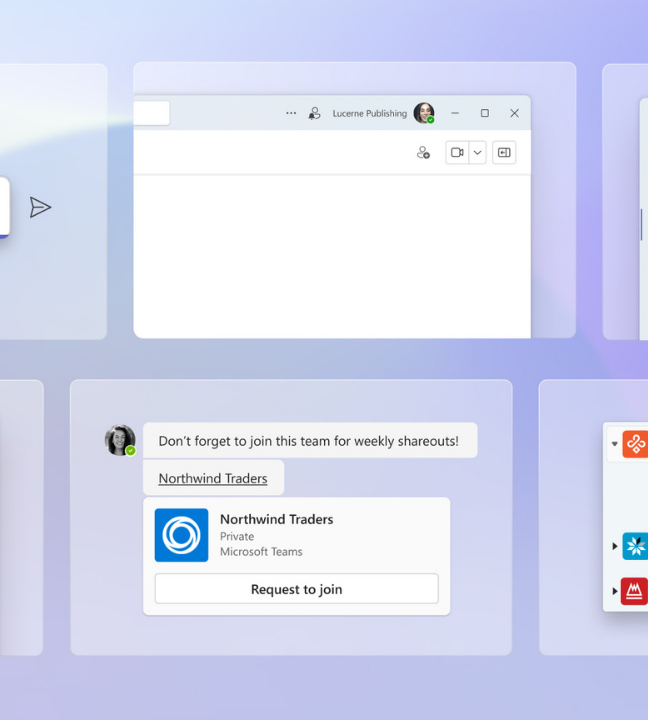The image size is (648, 720).
Task: Expand the red mountain team item
Action: [x=614, y=591]
